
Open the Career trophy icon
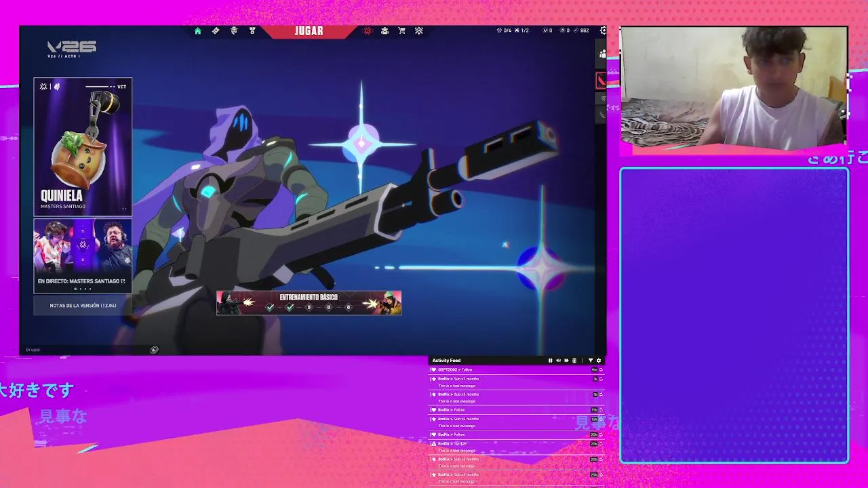(x=252, y=30)
